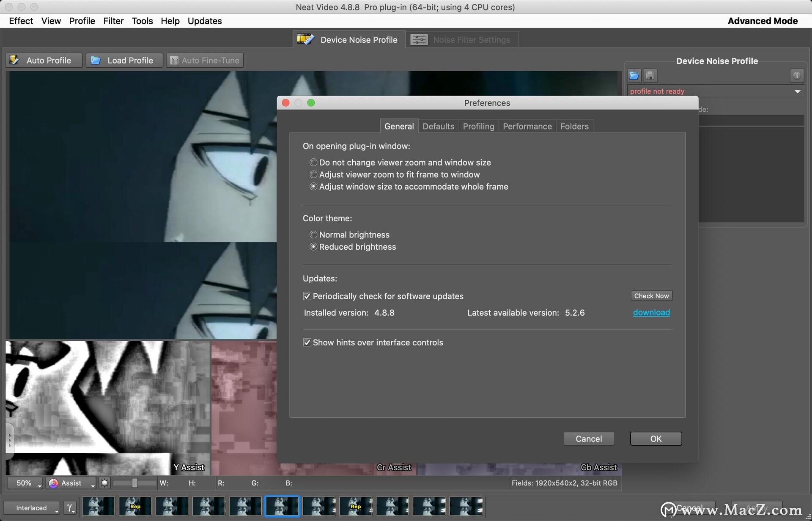The image size is (812, 521).
Task: Click the Load Profile folder button
Action: [x=124, y=61]
